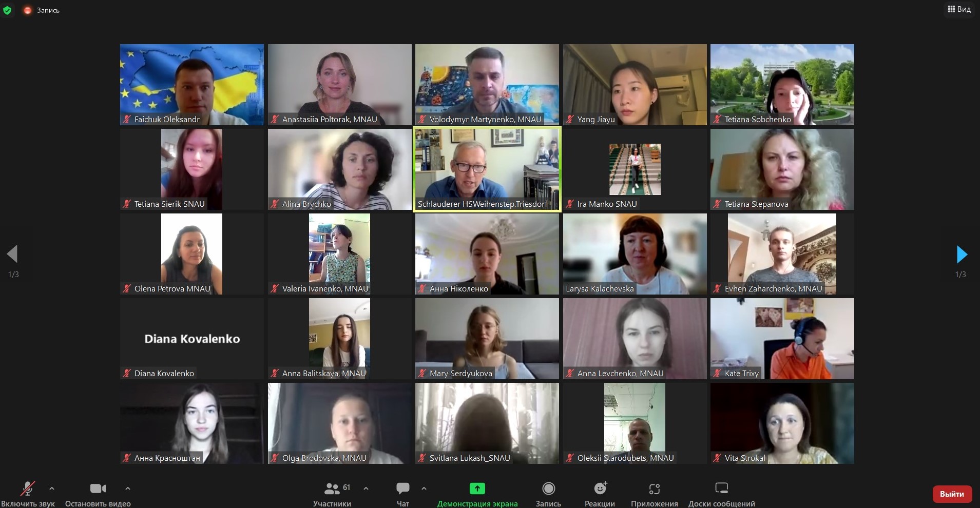Image resolution: width=980 pixels, height=508 pixels.
Task: Click muted mic icon on Volodymyr Martynenko
Action: pyautogui.click(x=422, y=119)
